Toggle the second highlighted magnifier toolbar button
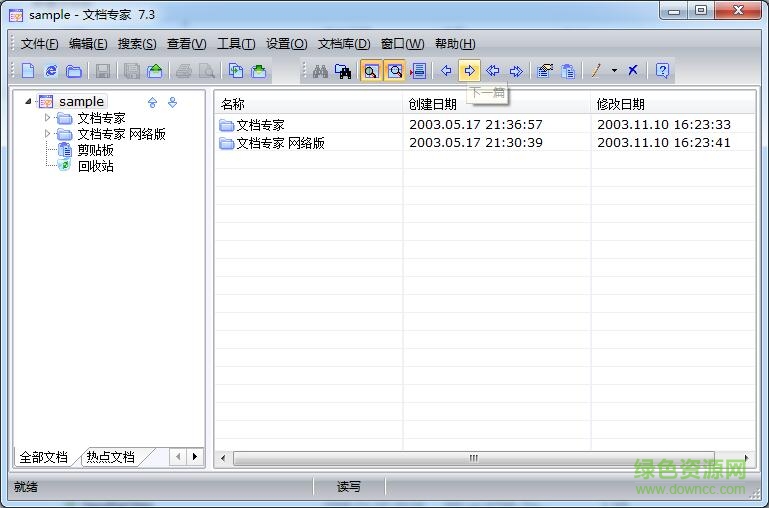 coord(395,71)
